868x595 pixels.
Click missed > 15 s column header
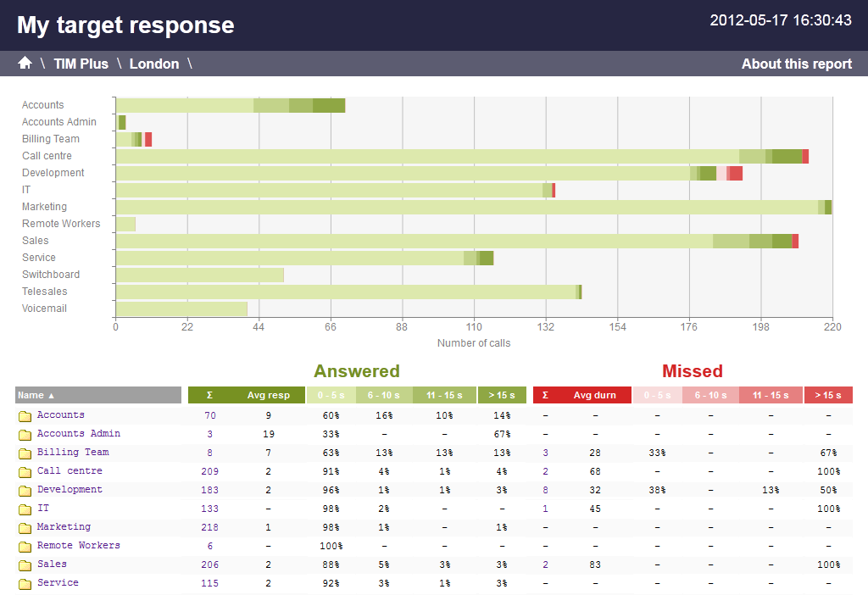coord(827,395)
